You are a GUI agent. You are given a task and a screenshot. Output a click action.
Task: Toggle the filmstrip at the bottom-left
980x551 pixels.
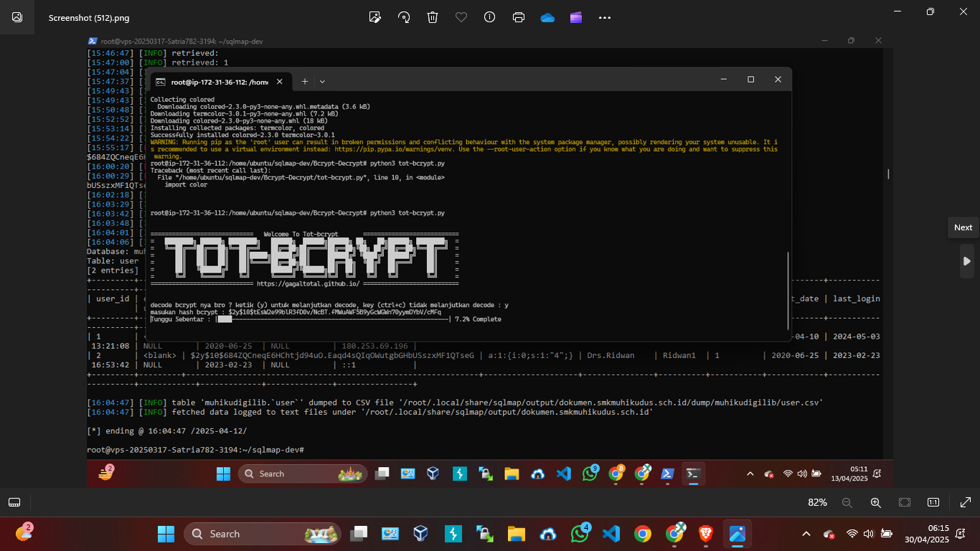click(x=14, y=502)
